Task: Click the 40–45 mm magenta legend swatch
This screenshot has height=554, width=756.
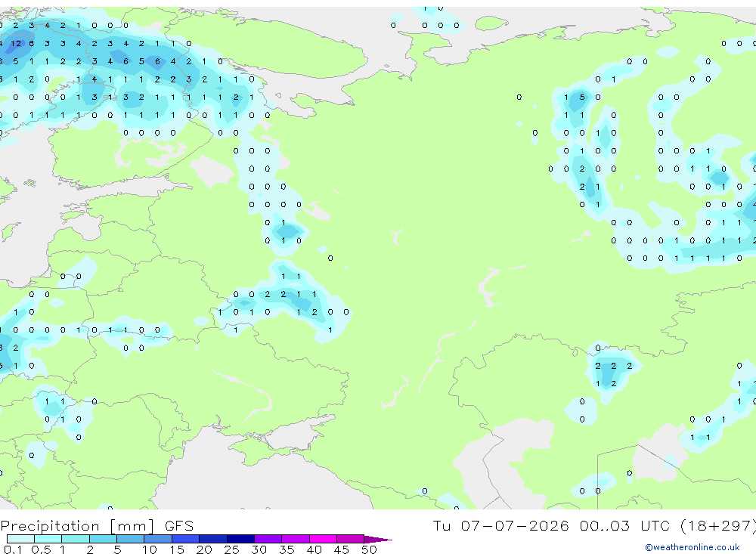Action: [x=323, y=539]
